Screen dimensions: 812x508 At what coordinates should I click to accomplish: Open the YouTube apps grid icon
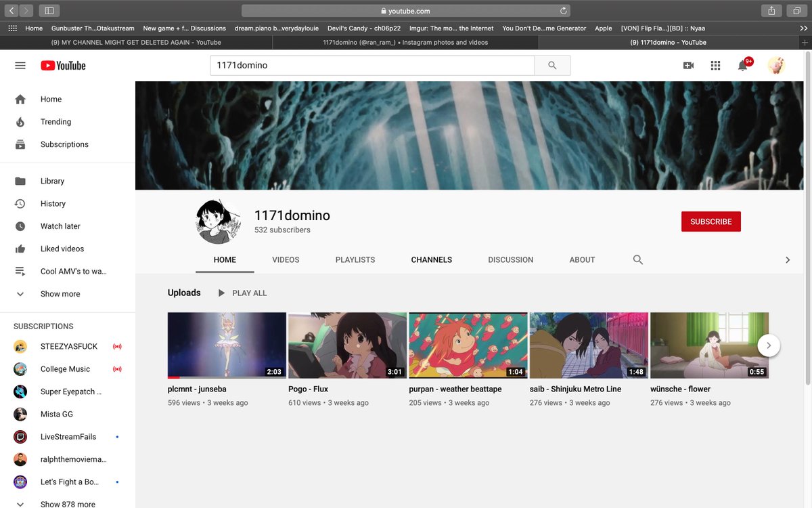(715, 66)
